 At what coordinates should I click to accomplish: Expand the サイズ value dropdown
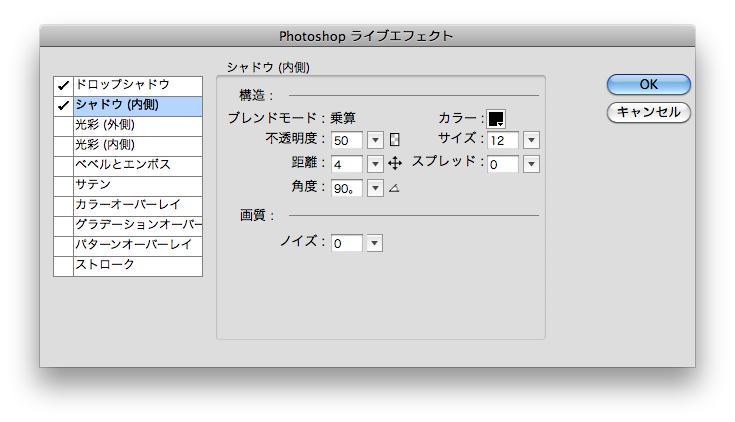(531, 139)
